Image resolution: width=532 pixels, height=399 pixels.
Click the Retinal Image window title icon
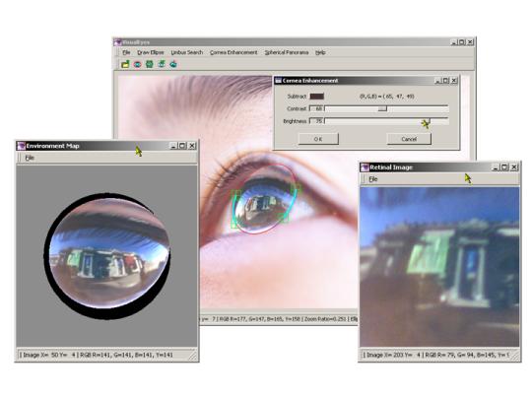pos(366,167)
